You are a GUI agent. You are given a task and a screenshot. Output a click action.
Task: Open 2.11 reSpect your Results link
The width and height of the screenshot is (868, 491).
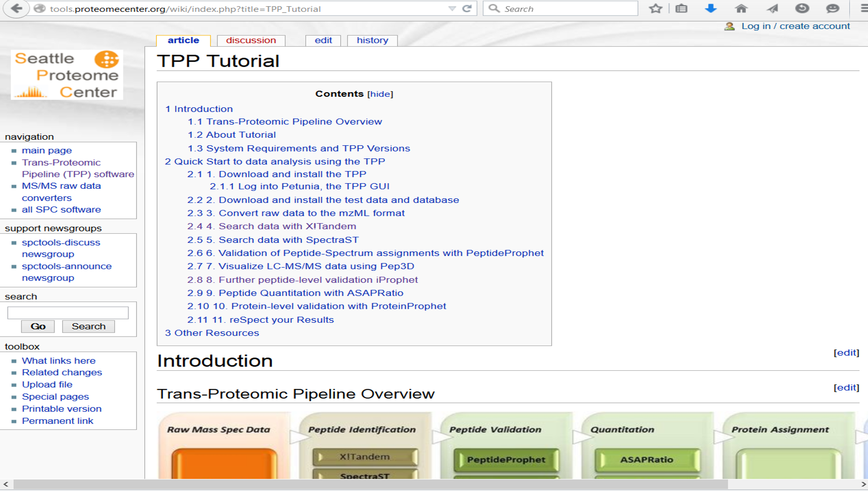[x=260, y=320]
